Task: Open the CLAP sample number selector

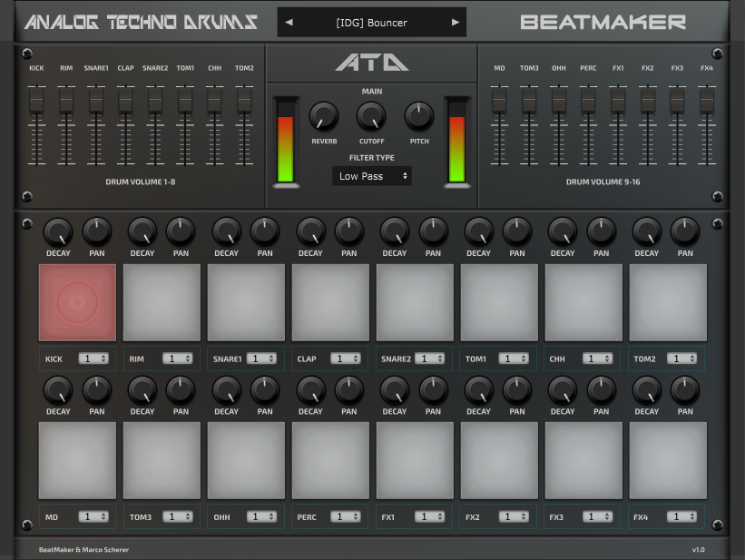Action: point(346,359)
